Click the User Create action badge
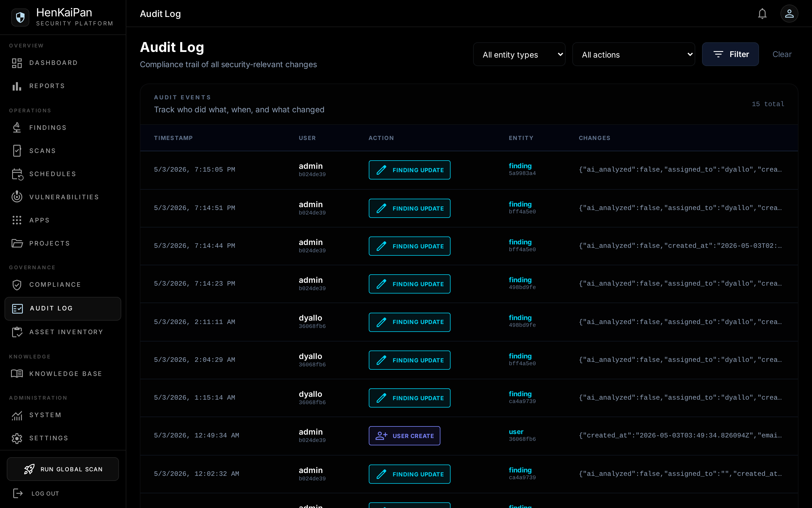This screenshot has width=812, height=508. point(404,436)
